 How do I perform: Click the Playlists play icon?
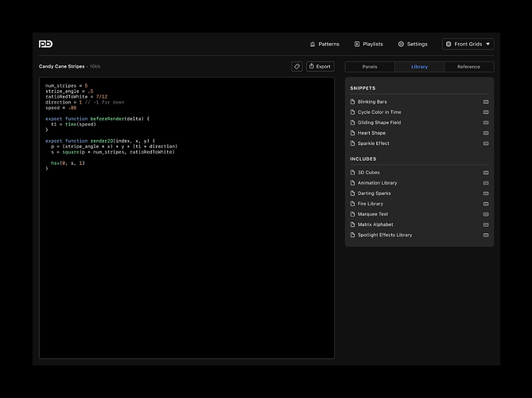click(357, 44)
